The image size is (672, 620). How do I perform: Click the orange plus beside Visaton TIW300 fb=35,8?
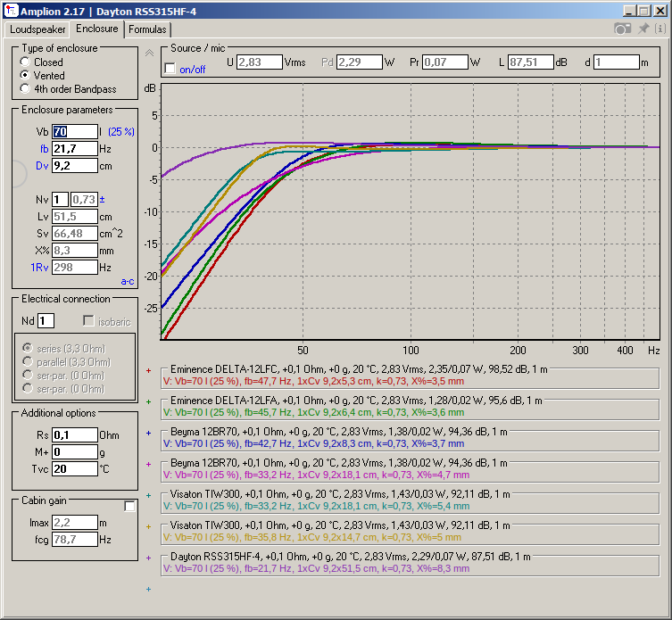149,526
